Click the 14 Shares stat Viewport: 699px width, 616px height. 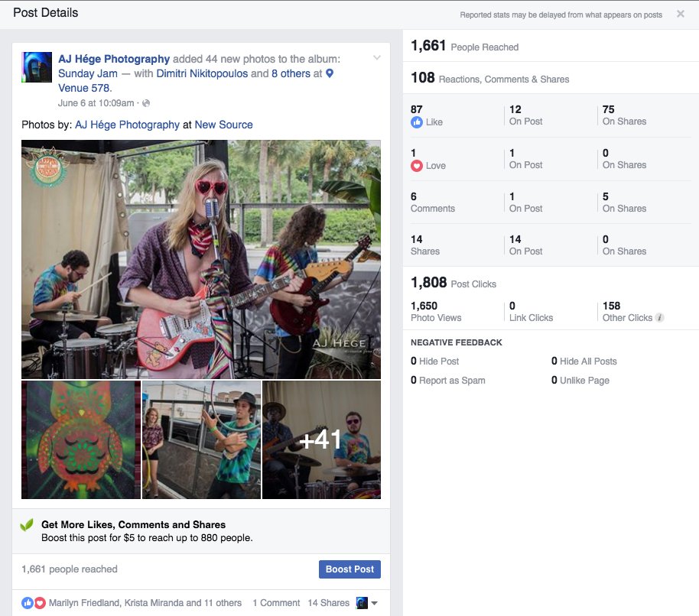click(x=425, y=245)
